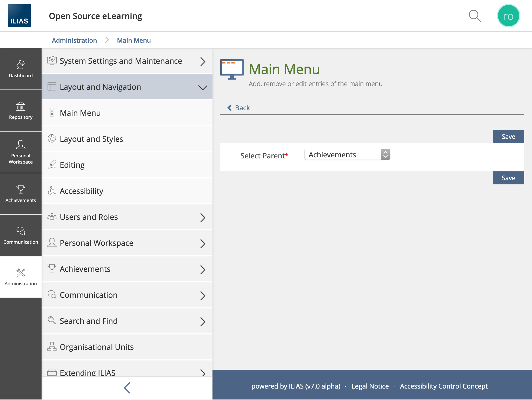This screenshot has width=532, height=400.
Task: Collapse Layout and Navigation section
Action: click(127, 87)
